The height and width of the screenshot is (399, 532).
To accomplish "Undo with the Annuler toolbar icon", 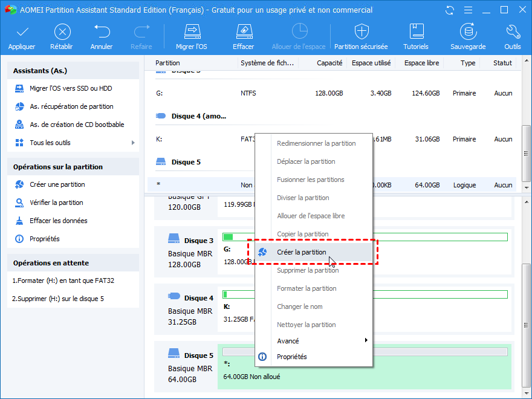I will tap(102, 33).
